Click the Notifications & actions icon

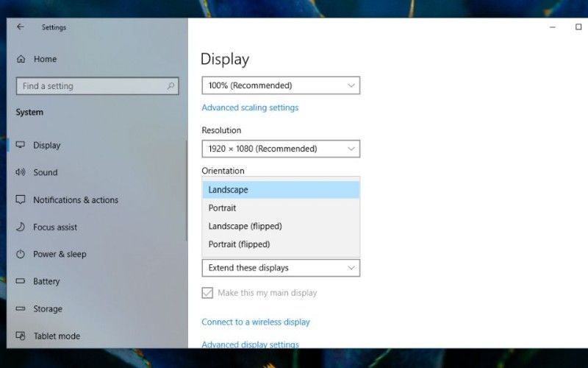[x=20, y=200]
